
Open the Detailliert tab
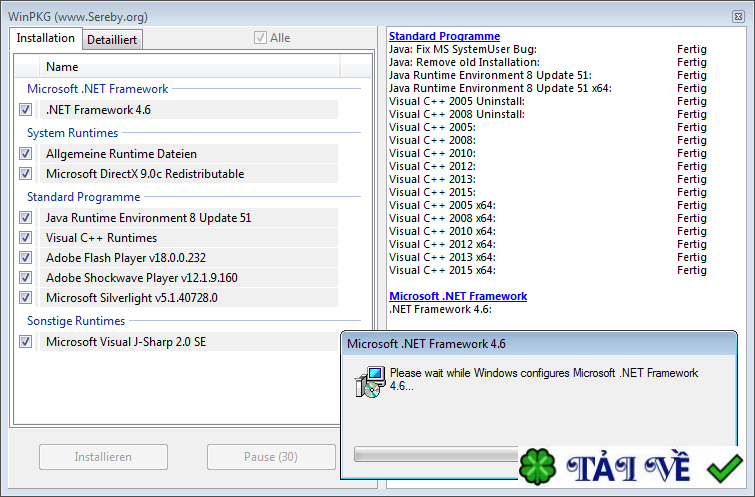click(112, 40)
